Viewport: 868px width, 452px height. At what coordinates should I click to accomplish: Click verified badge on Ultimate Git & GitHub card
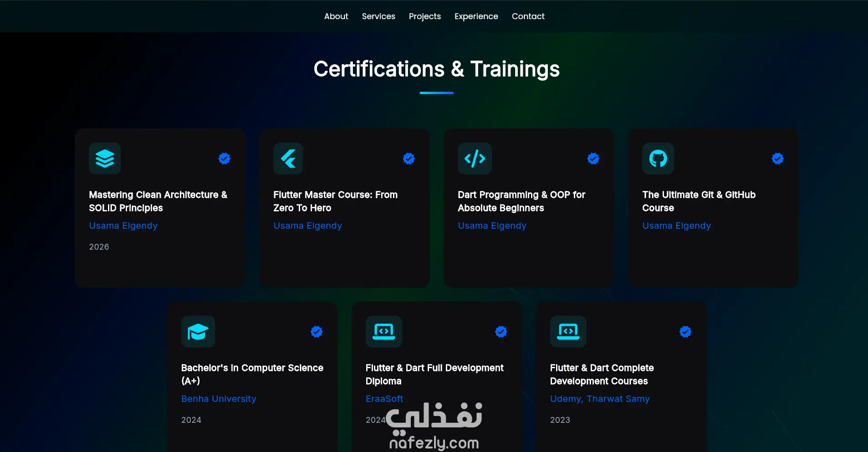pos(778,159)
